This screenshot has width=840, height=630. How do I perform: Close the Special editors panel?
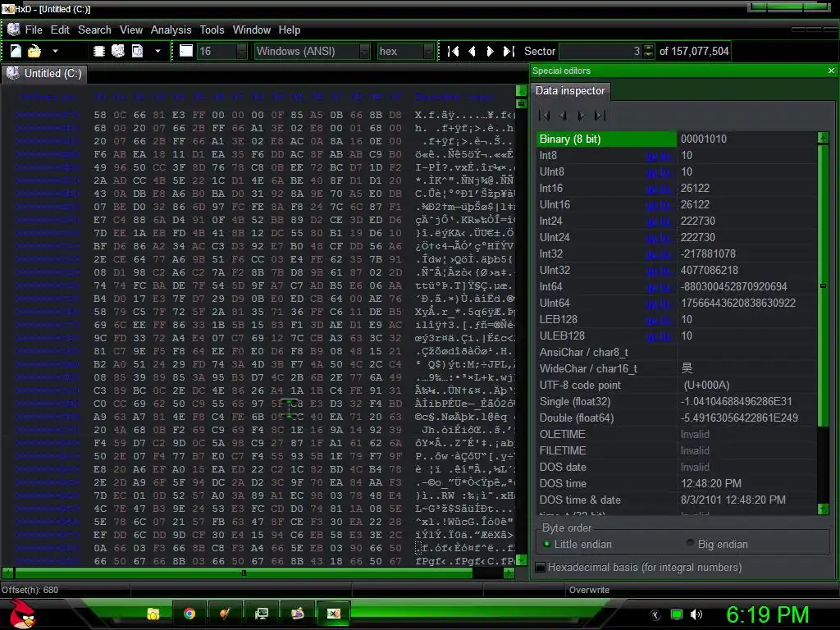[x=831, y=71]
